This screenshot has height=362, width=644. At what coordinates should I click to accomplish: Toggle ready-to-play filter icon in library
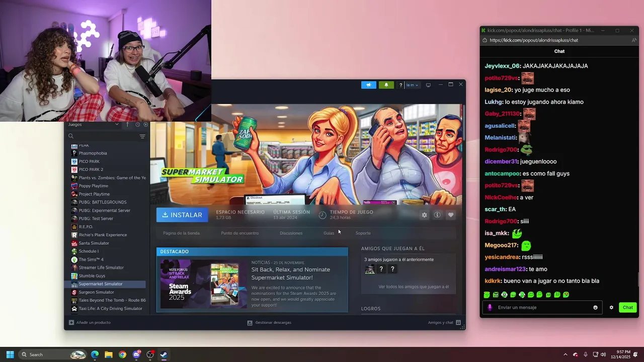pyautogui.click(x=146, y=124)
